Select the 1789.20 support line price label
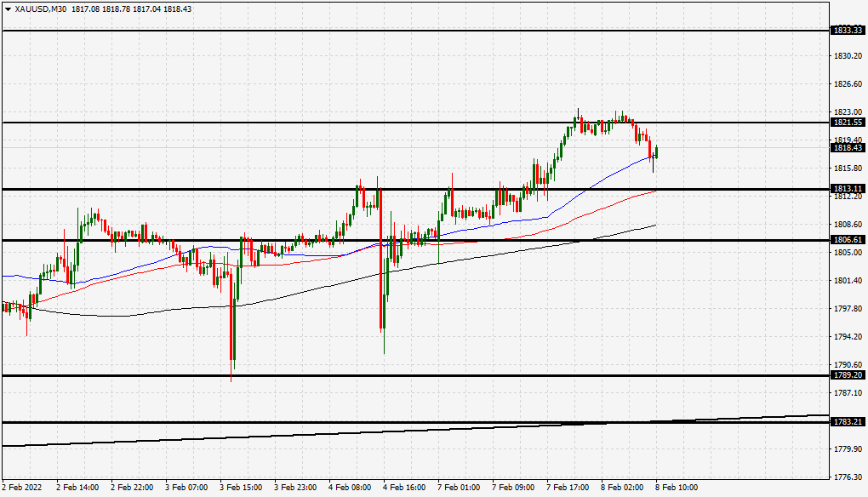The width and height of the screenshot is (868, 497). pos(848,375)
